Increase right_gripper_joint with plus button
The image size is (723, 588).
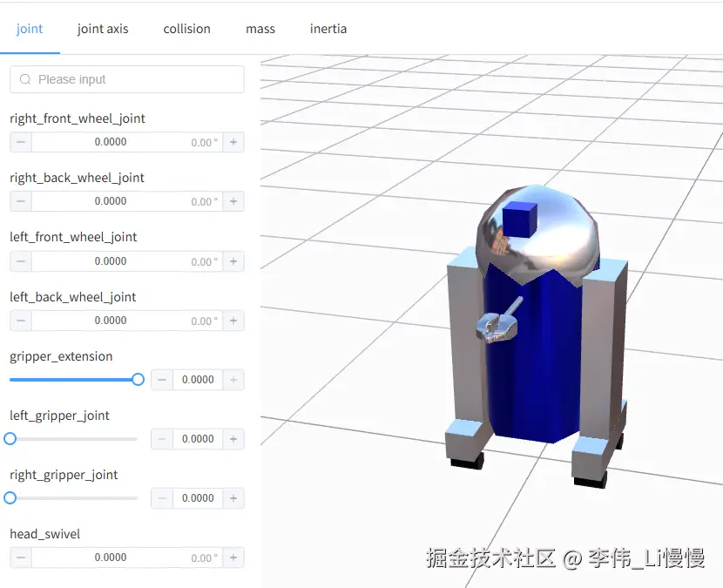(x=233, y=498)
